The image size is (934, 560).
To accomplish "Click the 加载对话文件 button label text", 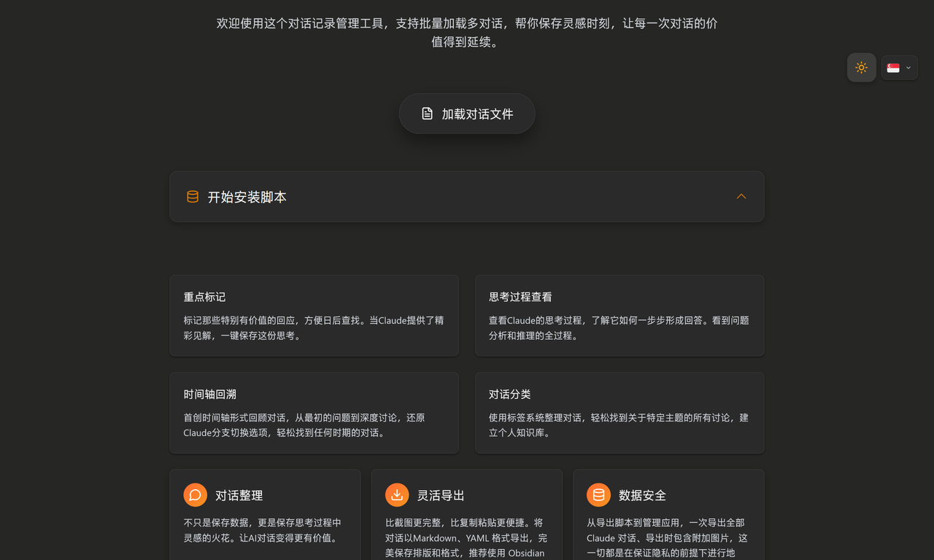I will [x=478, y=114].
